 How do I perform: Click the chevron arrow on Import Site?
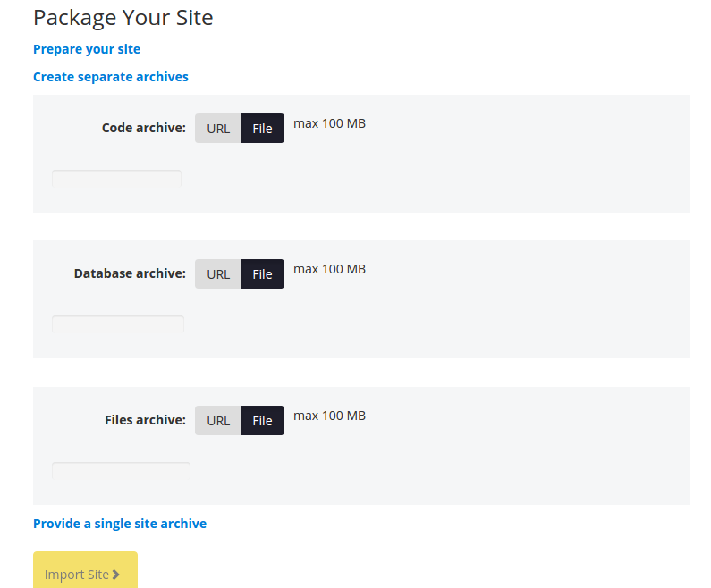[116, 575]
